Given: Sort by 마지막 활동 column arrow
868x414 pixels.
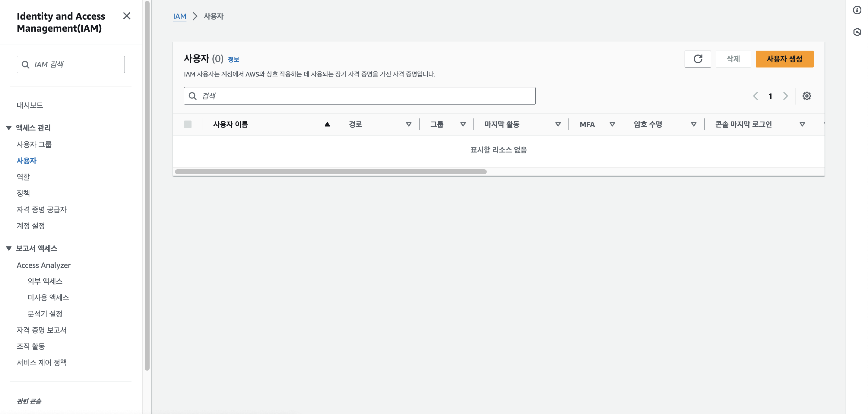Looking at the screenshot, I should [x=558, y=124].
